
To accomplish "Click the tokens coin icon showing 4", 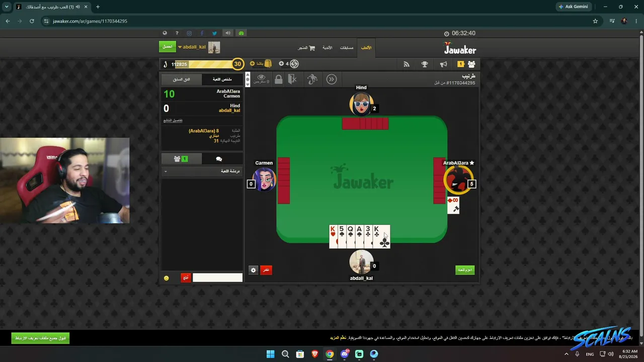I will pyautogui.click(x=294, y=64).
